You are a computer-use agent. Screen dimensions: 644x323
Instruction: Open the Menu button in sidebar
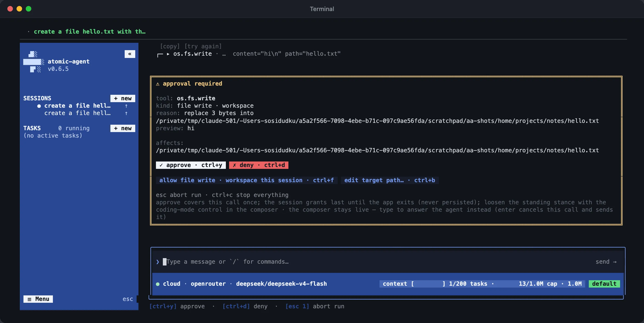coord(38,299)
